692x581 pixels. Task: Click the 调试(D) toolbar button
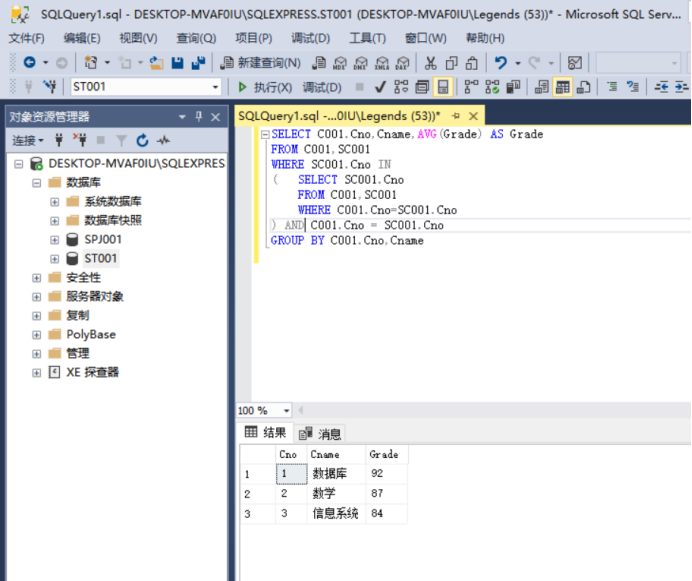pyautogui.click(x=322, y=87)
